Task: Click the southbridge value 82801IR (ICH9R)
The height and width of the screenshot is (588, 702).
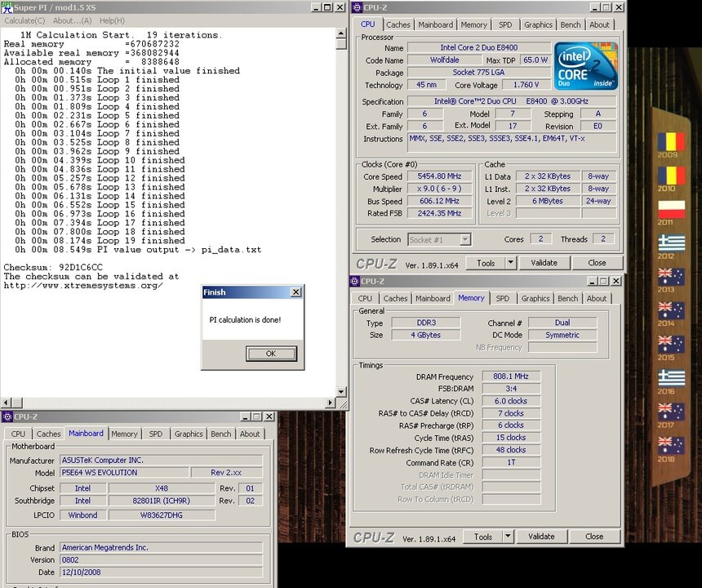Action: 162,501
